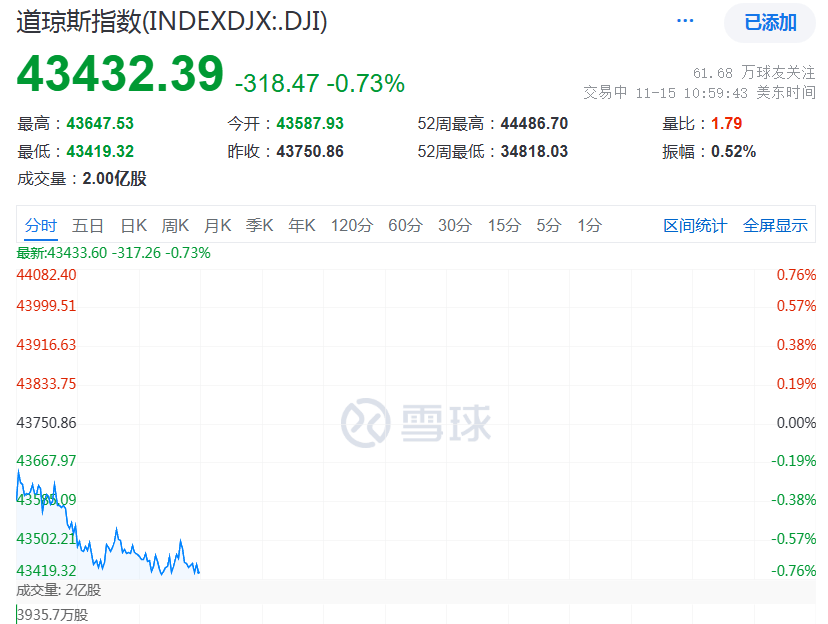Viewport: 828px width, 624px height.
Task: Switch to the 5分 chart
Action: 547,226
